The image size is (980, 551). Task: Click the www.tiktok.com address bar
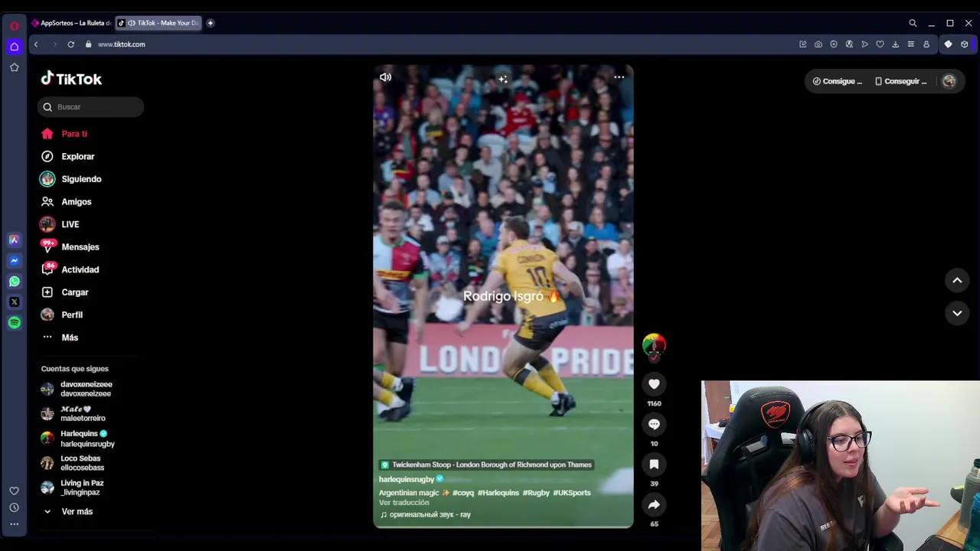[x=121, y=44]
